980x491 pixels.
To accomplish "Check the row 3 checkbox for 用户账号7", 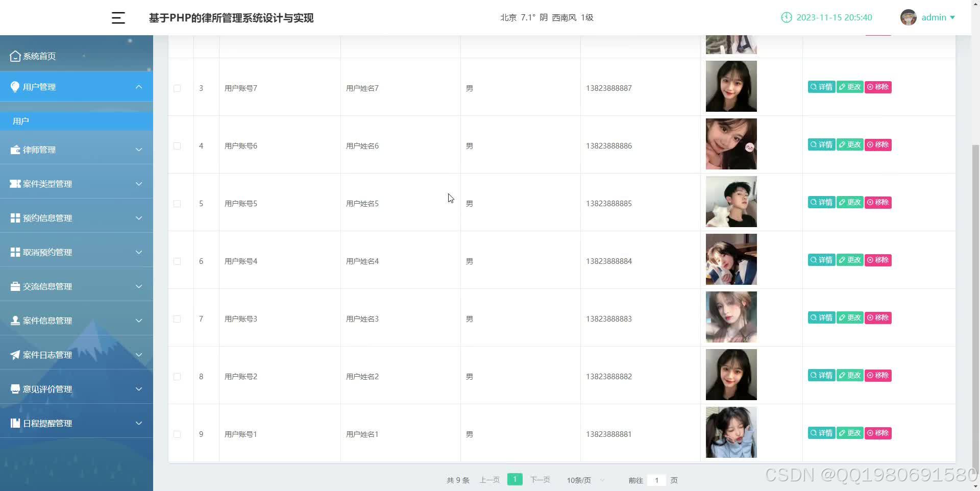I will (177, 88).
